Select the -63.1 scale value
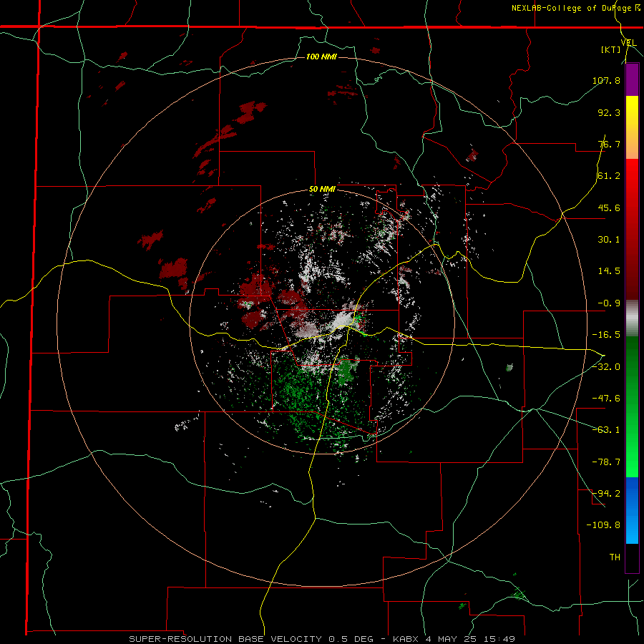This screenshot has width=644, height=644. pyautogui.click(x=606, y=430)
